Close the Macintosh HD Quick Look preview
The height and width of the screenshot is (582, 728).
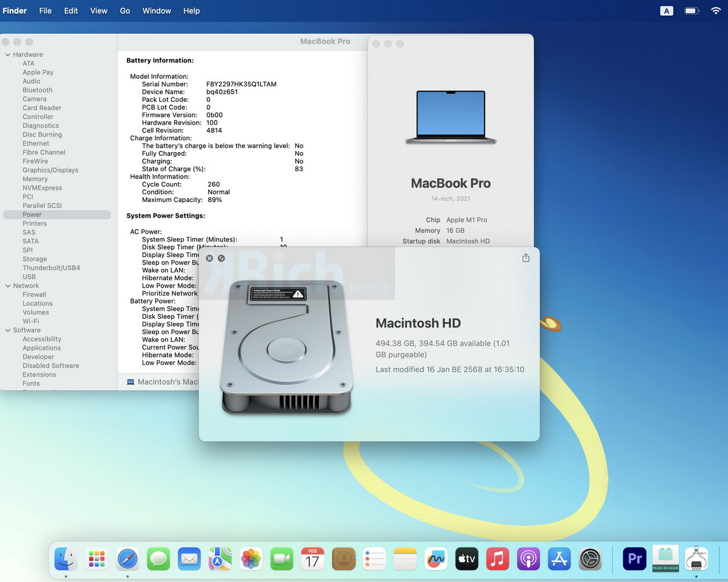(x=209, y=258)
